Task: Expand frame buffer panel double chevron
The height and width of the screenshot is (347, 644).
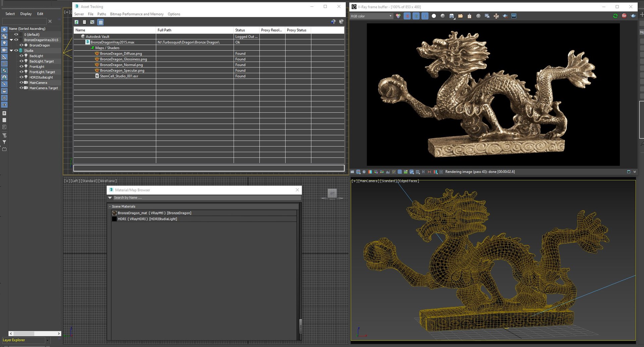Action: click(635, 172)
